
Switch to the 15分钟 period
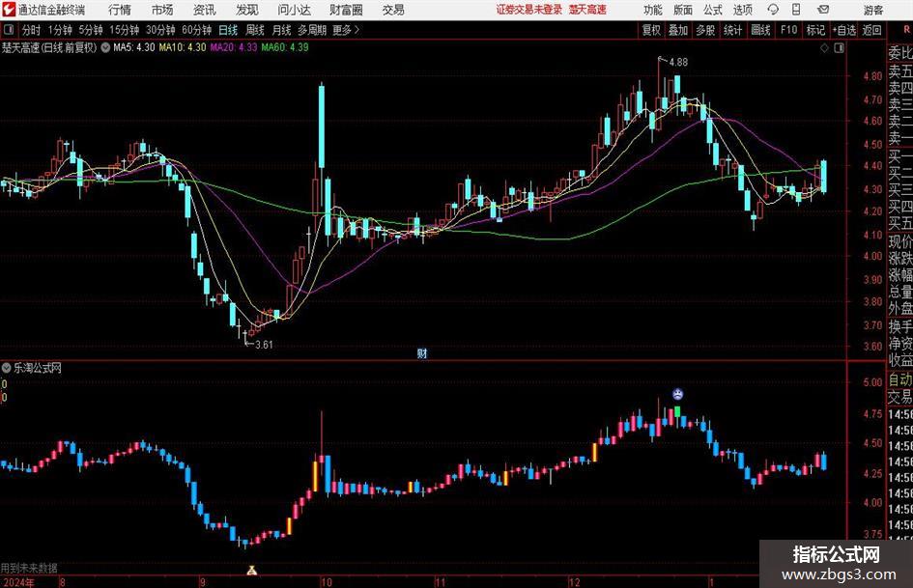pos(125,30)
